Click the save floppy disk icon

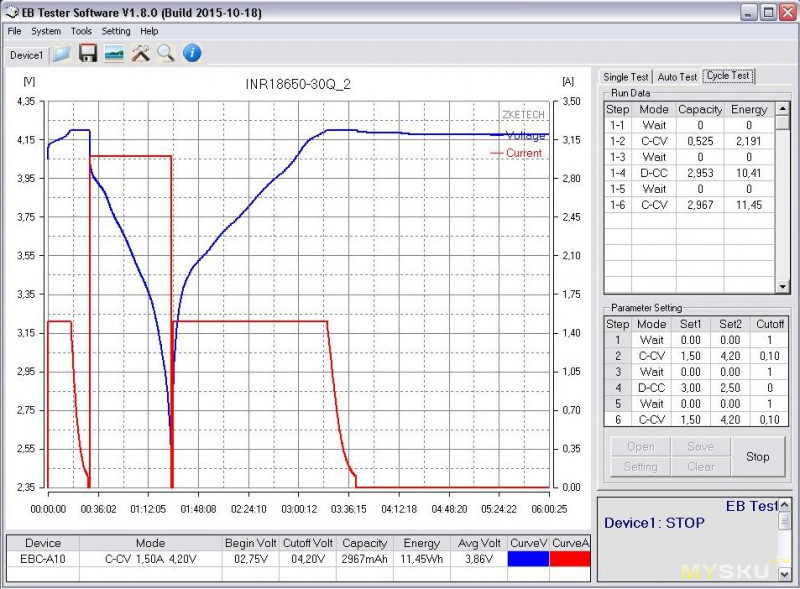(x=88, y=54)
